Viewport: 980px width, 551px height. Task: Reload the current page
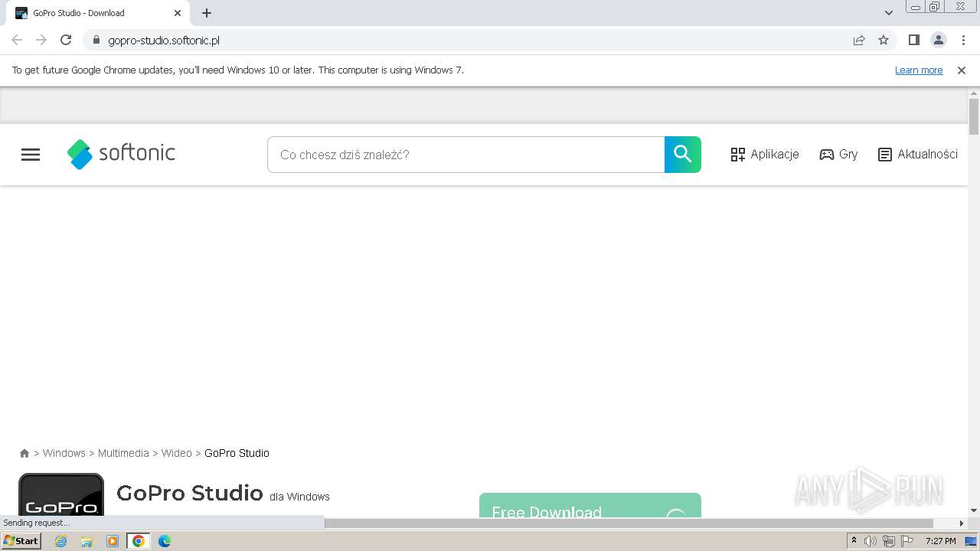pyautogui.click(x=66, y=40)
